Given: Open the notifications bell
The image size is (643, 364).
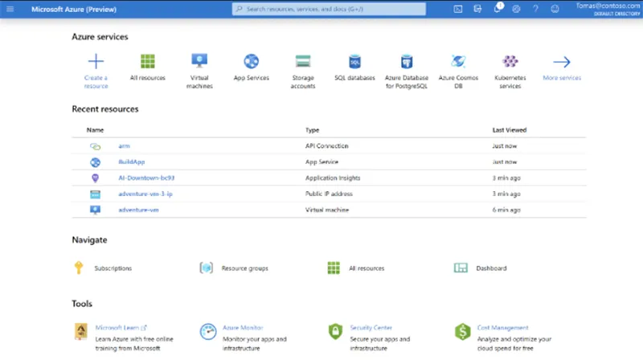Looking at the screenshot, I should (497, 8).
